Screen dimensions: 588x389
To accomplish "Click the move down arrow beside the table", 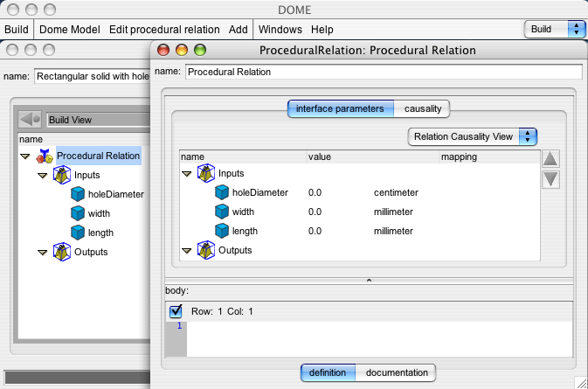I will click(550, 179).
